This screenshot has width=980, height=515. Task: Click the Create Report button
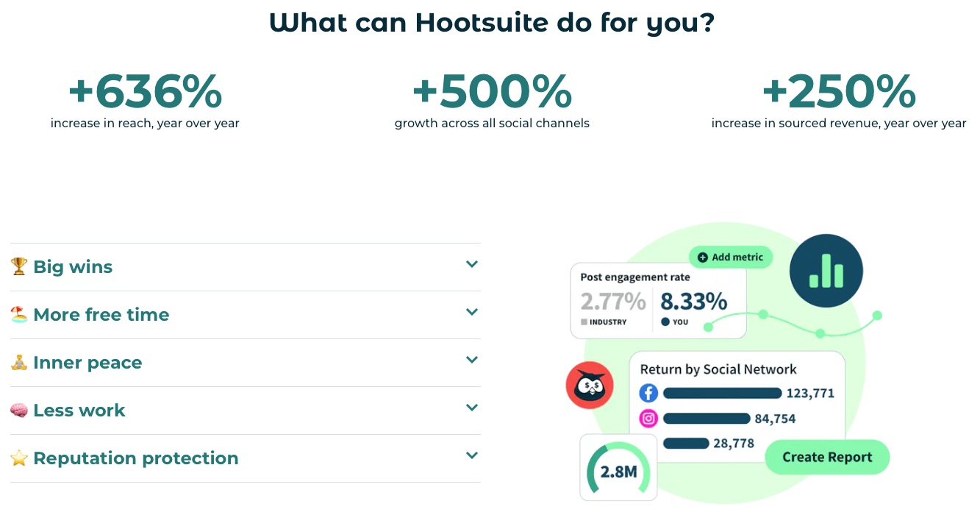826,456
